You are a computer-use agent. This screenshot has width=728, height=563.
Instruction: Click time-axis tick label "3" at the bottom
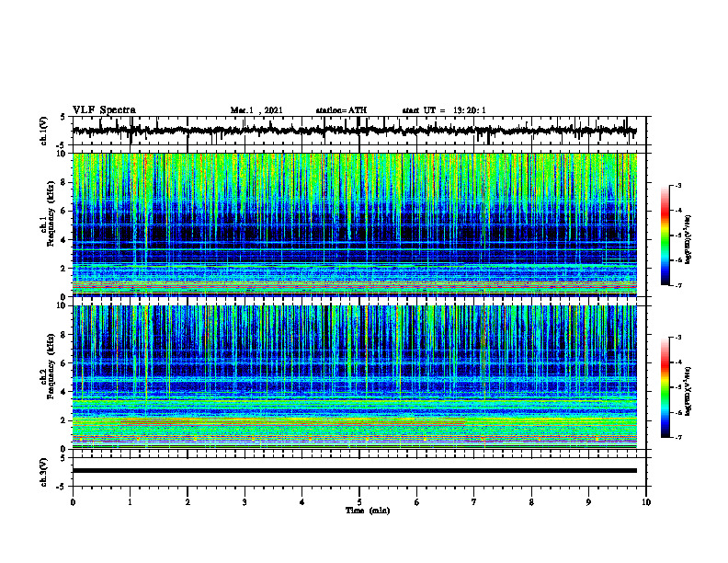245,502
